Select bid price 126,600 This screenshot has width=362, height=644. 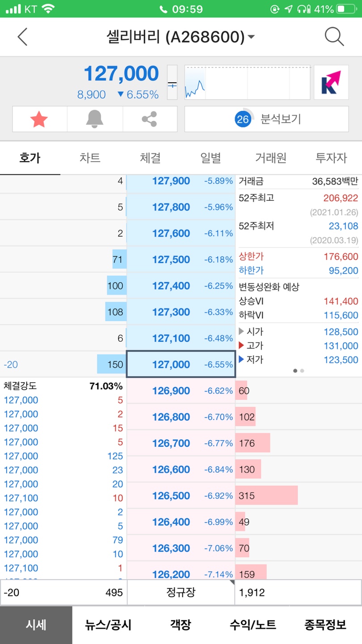click(181, 470)
